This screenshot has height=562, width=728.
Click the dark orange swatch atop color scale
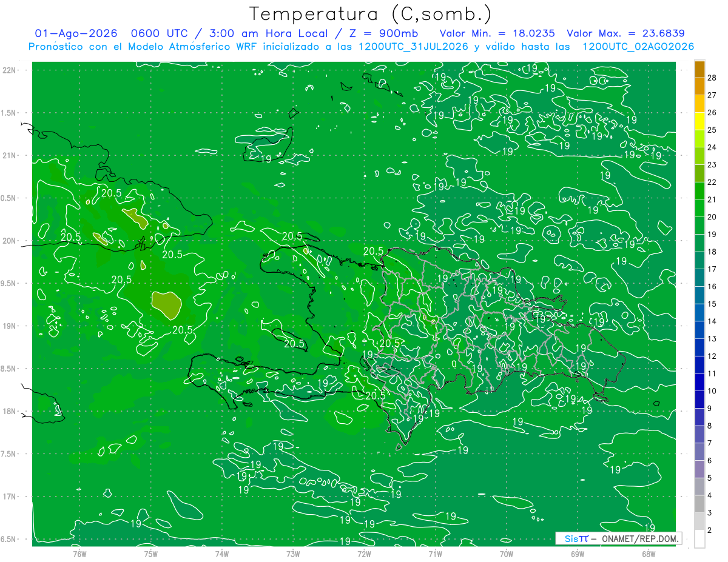pos(699,70)
